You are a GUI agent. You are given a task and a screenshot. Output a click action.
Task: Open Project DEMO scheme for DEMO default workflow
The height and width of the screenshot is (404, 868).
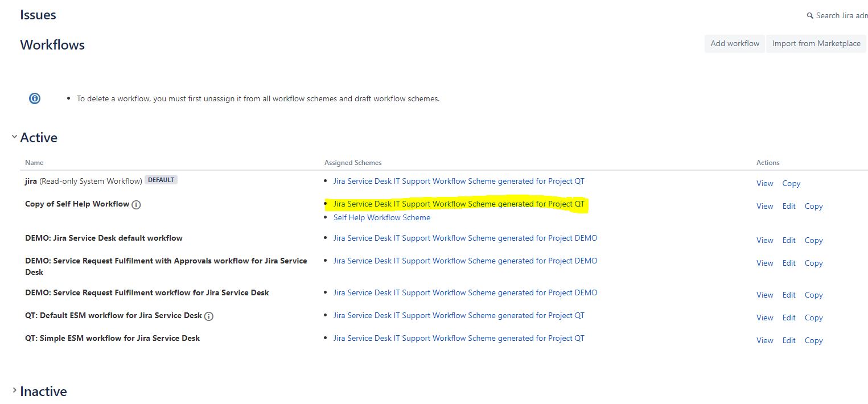point(466,238)
